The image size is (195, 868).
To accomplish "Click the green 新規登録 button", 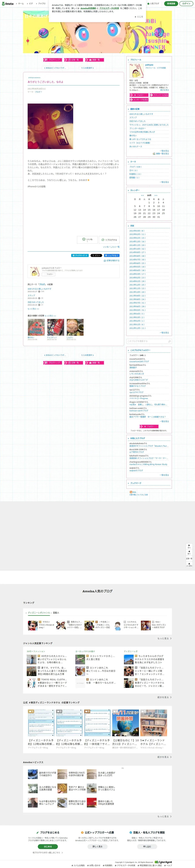I will point(171,4).
